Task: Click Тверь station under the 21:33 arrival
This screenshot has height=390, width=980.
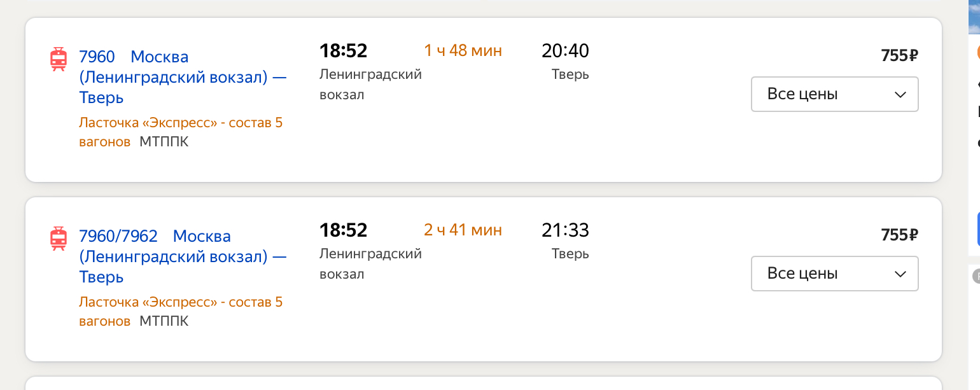Action: [570, 254]
